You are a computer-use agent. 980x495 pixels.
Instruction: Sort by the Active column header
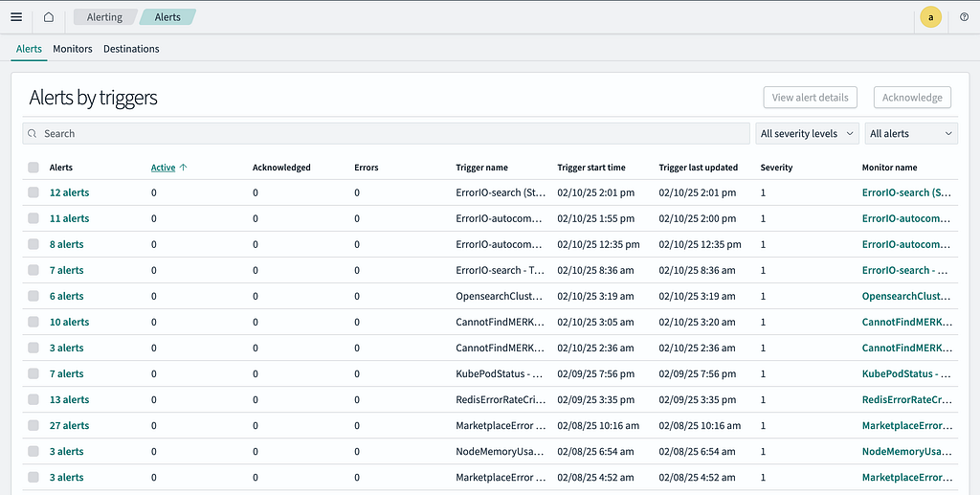point(163,168)
